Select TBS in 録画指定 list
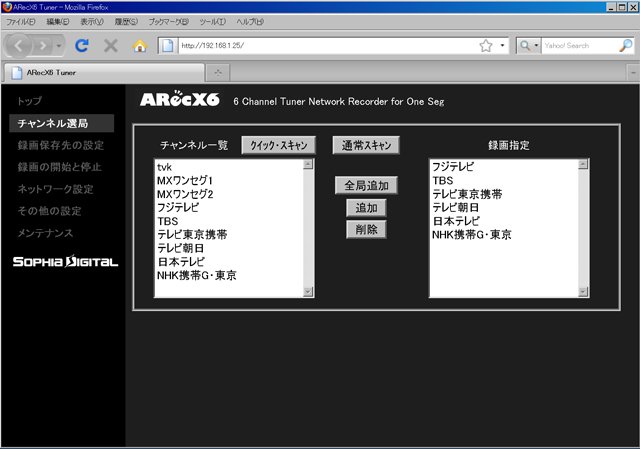Image resolution: width=640 pixels, height=449 pixels. click(x=504, y=180)
